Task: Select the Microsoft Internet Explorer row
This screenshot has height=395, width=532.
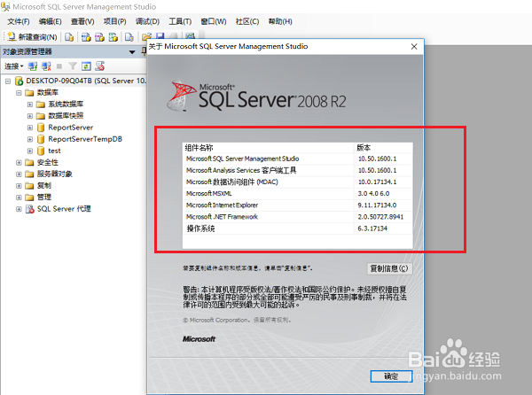Action: pos(298,205)
